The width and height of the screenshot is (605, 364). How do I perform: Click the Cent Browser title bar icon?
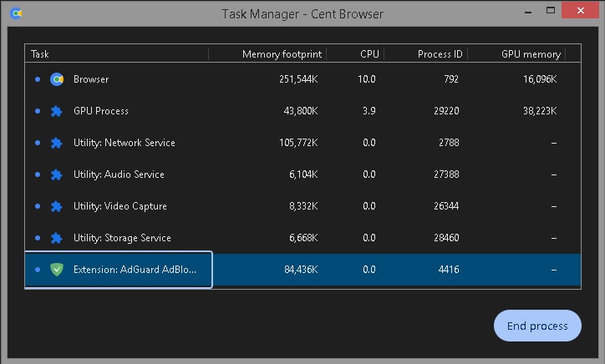[15, 13]
